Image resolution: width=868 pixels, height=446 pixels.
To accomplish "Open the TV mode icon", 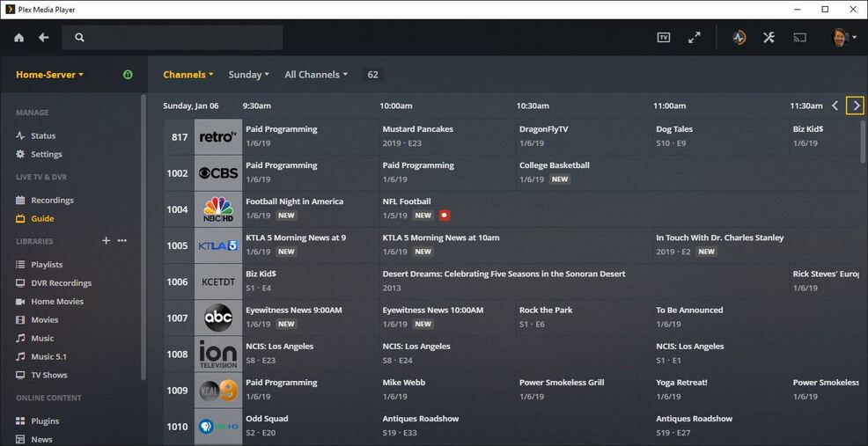I will click(663, 38).
